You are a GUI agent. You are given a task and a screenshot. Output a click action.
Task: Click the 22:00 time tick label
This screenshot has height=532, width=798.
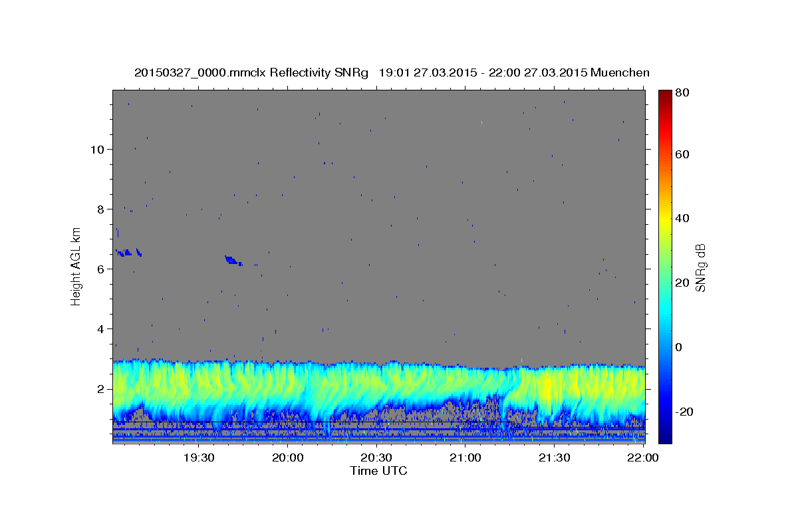642,458
